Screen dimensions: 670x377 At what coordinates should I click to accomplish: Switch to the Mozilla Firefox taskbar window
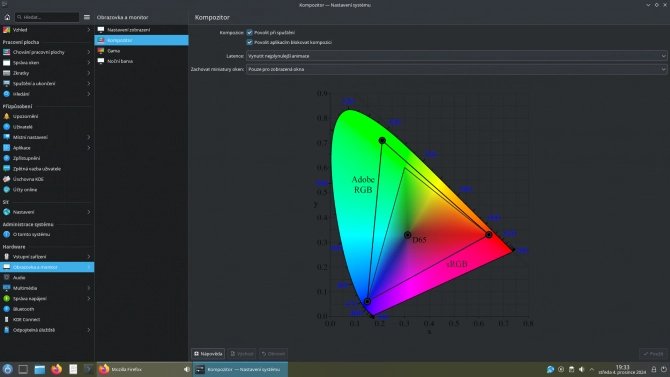144,369
